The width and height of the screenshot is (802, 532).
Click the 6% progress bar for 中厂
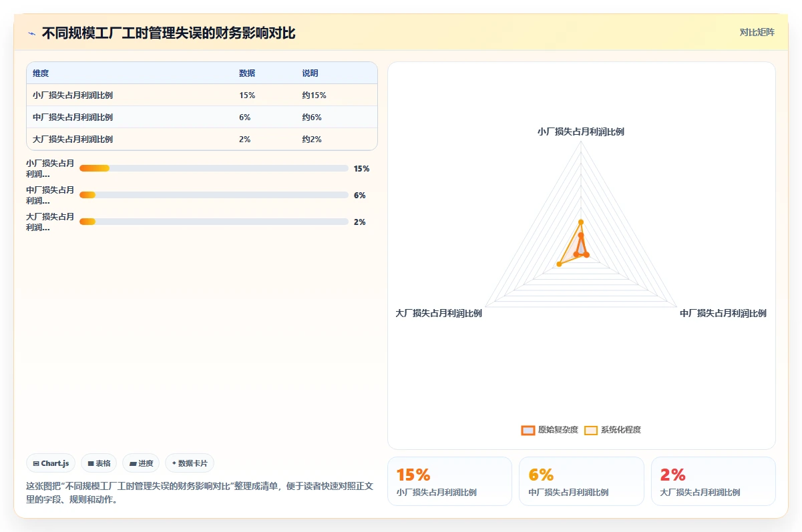pyautogui.click(x=214, y=195)
